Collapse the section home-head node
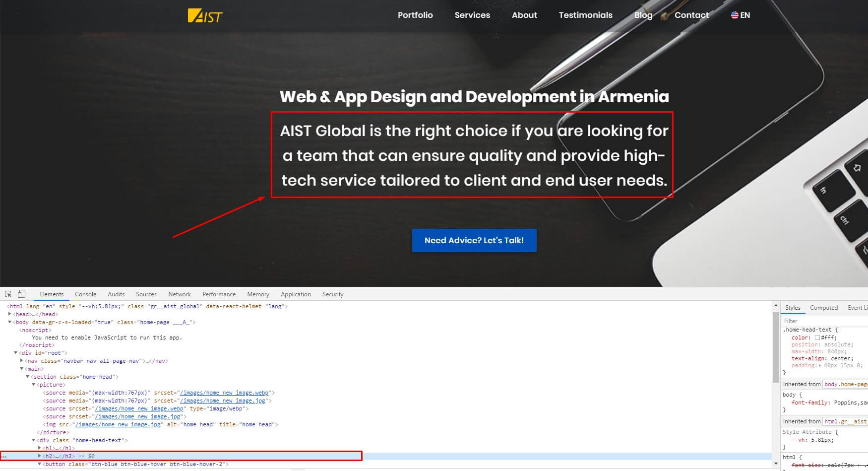This screenshot has height=471, width=868. point(27,376)
